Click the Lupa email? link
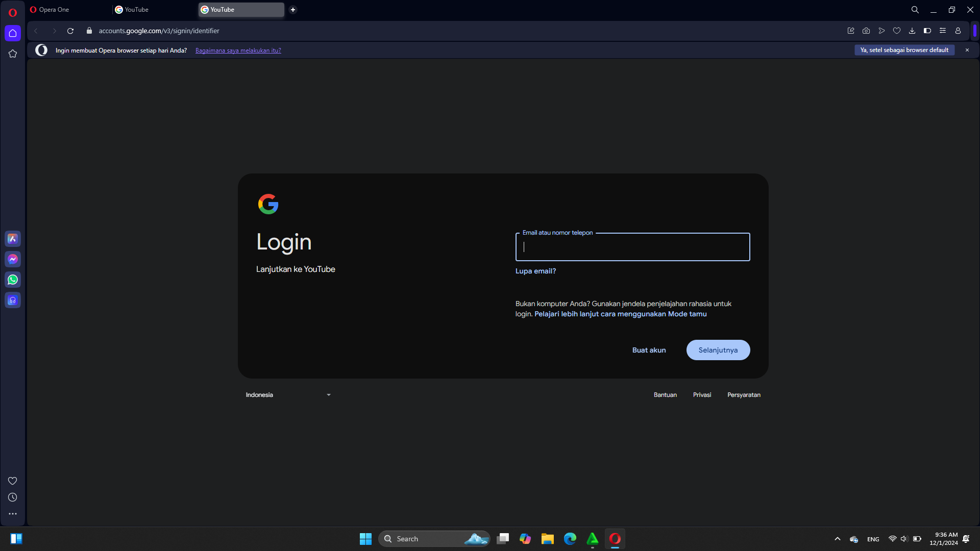 [x=535, y=271]
